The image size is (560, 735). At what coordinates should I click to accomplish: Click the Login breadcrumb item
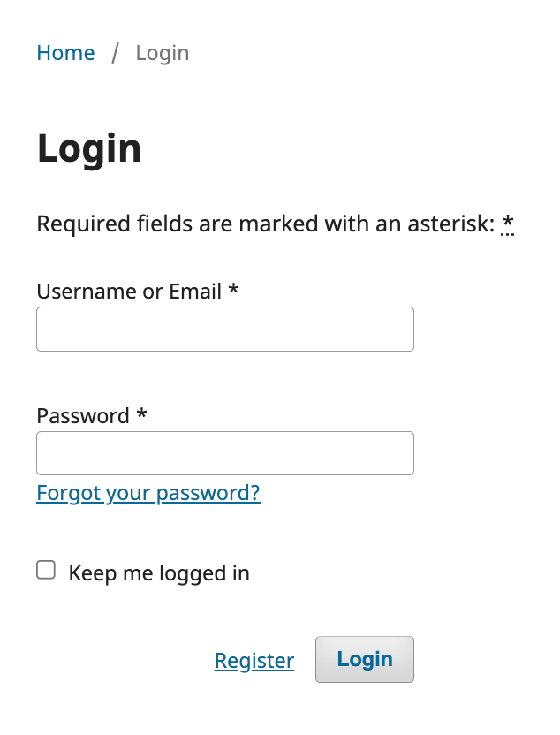click(163, 53)
